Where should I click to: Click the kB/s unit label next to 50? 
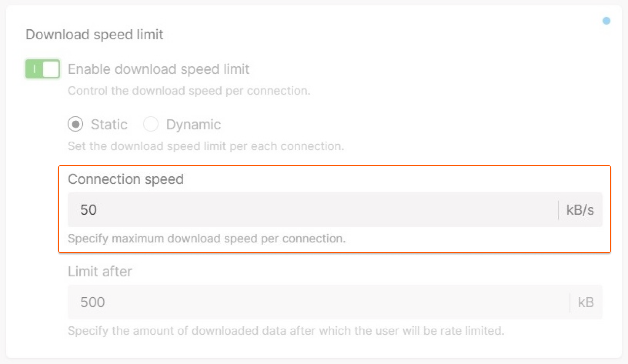coord(580,210)
